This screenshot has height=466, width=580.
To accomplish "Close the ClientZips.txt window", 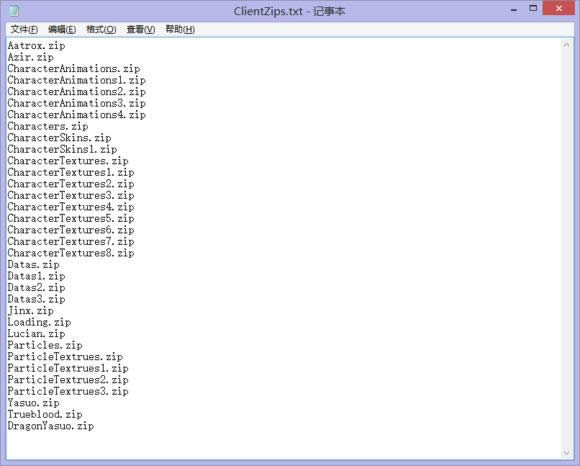I will coord(559,8).
